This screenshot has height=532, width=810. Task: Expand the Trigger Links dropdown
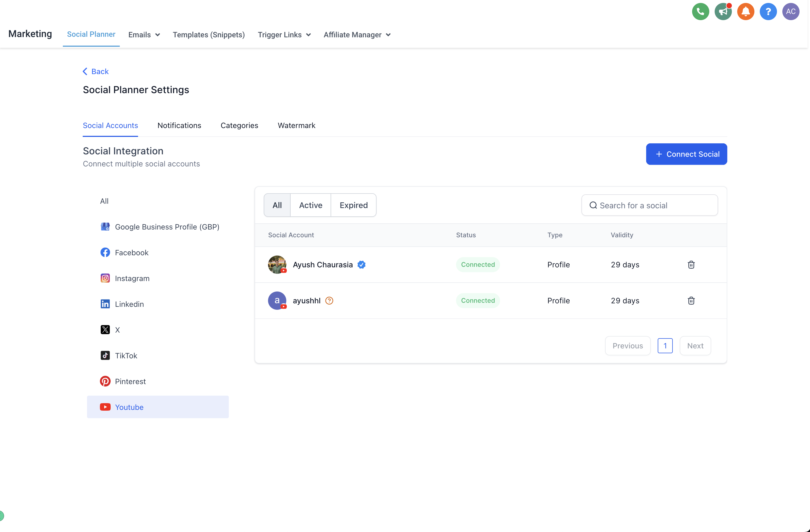(284, 35)
